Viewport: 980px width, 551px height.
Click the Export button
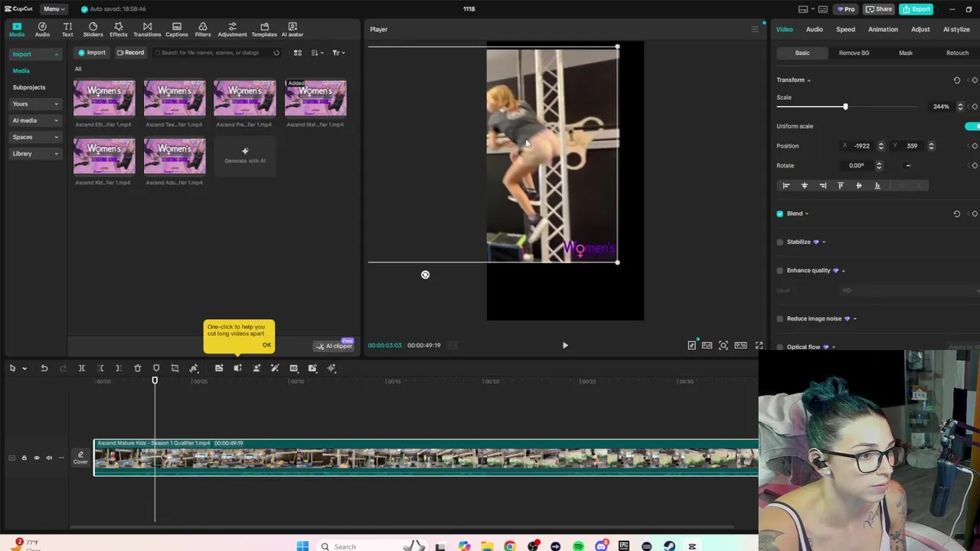pyautogui.click(x=916, y=8)
